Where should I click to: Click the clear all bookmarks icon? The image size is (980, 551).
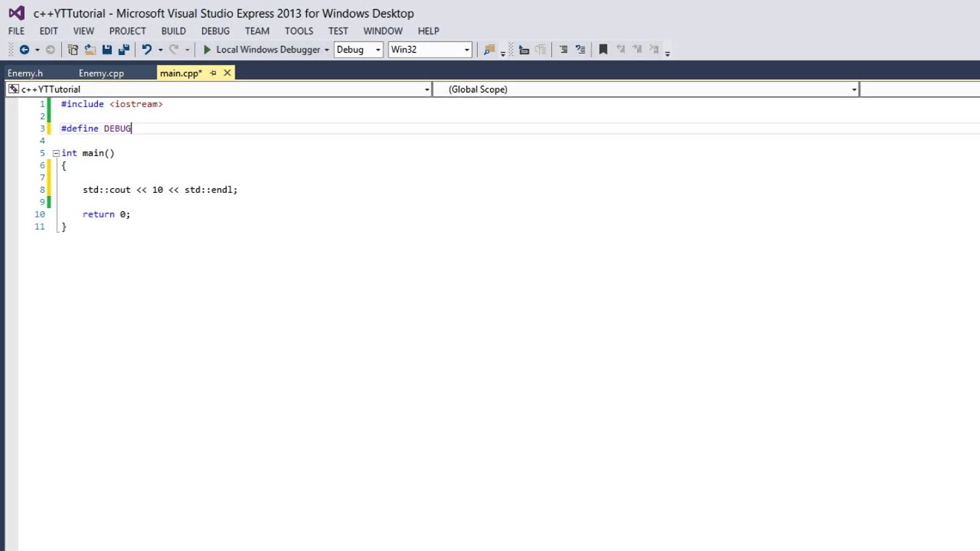pos(654,50)
